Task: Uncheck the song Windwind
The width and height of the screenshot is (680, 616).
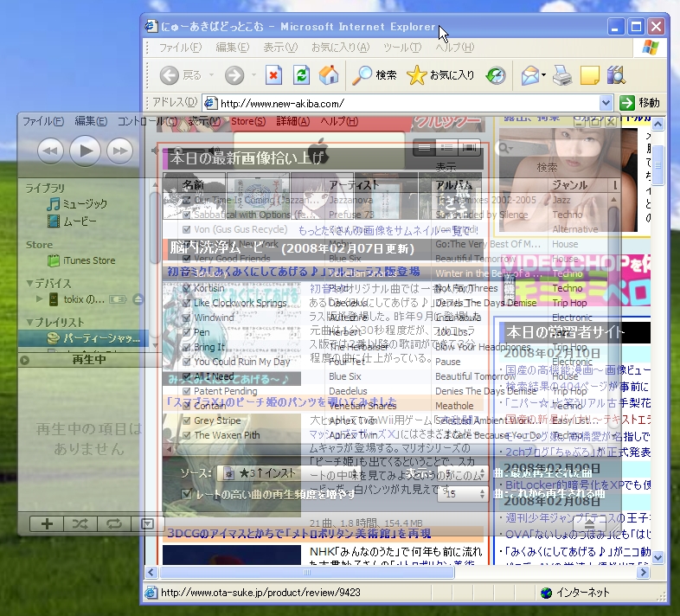Action: (187, 318)
